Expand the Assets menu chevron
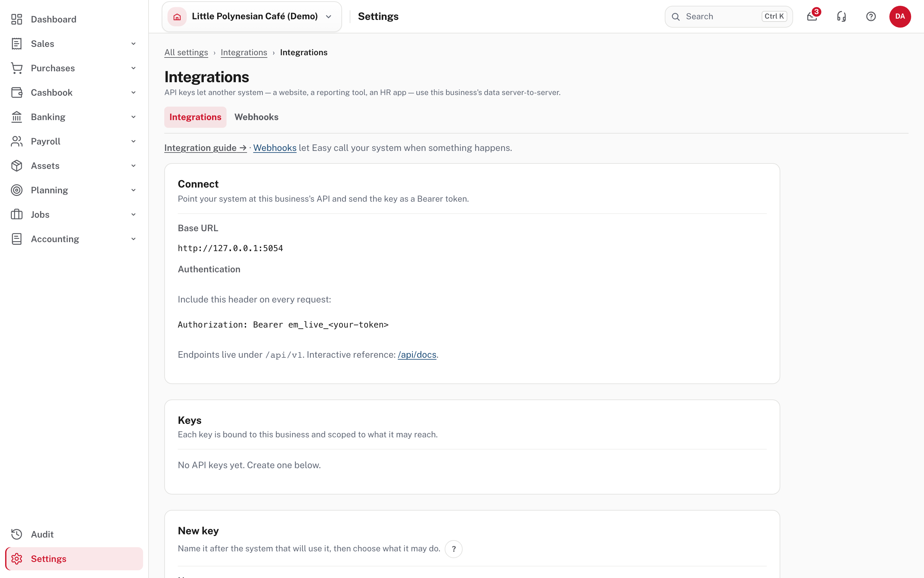The width and height of the screenshot is (924, 578). tap(133, 166)
